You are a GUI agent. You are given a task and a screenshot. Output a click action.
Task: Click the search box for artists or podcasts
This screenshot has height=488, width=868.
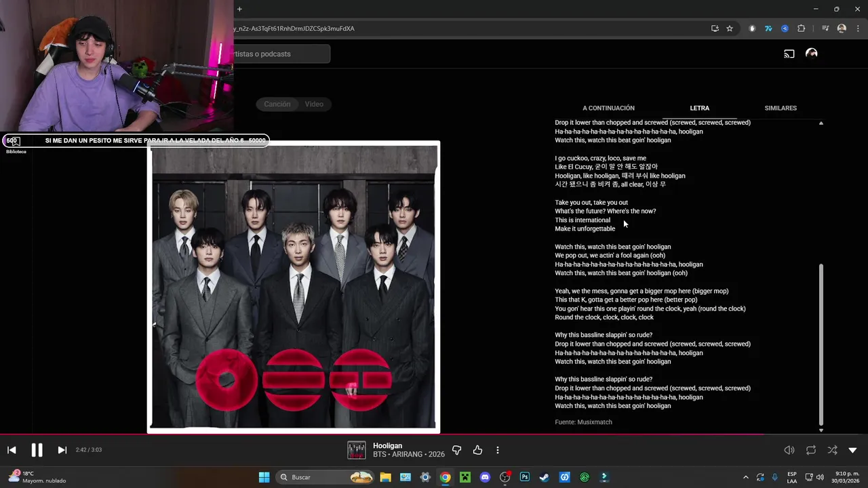click(282, 54)
